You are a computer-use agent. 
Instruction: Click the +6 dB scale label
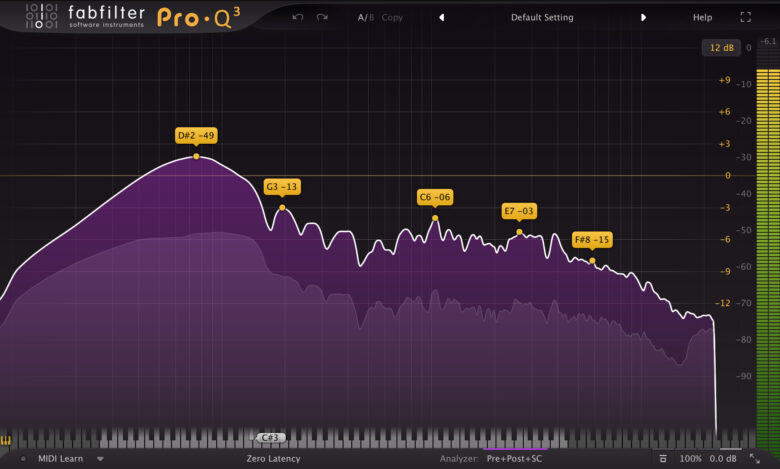(x=724, y=112)
